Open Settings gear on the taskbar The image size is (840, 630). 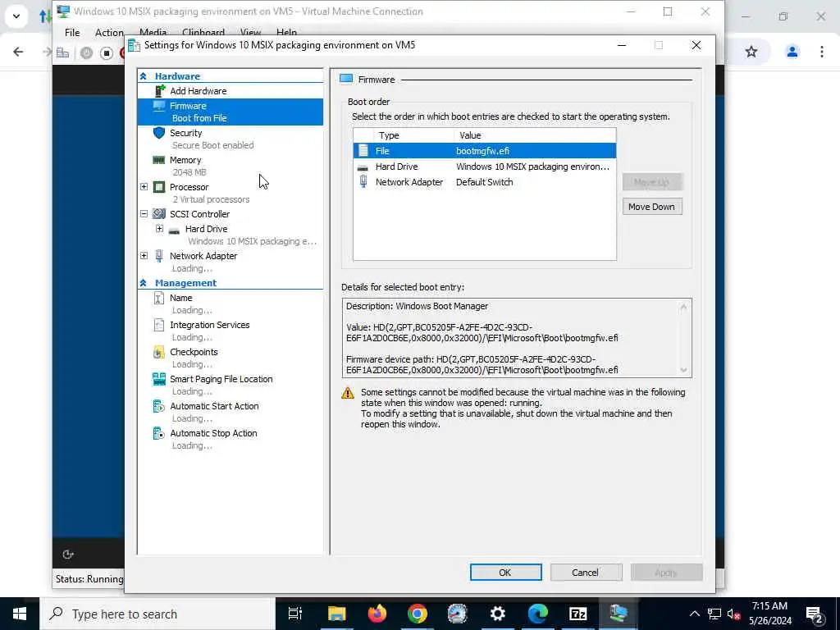pyautogui.click(x=498, y=614)
